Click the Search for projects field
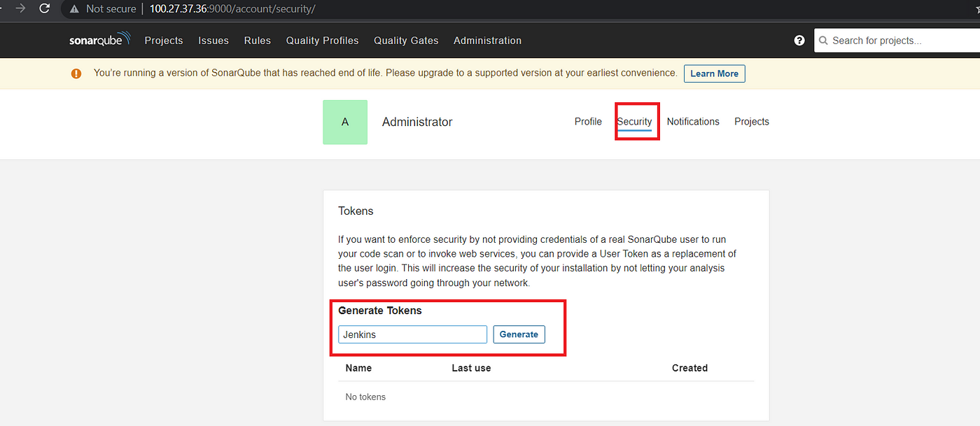Viewport: 980px width, 426px height. click(897, 41)
